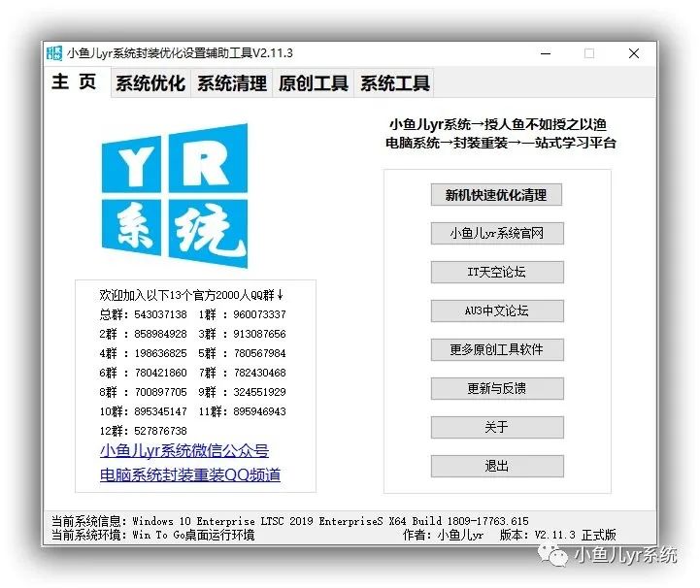Screen dimensions: 700x588
Task: Open the 系统清理 tab
Action: pyautogui.click(x=232, y=83)
